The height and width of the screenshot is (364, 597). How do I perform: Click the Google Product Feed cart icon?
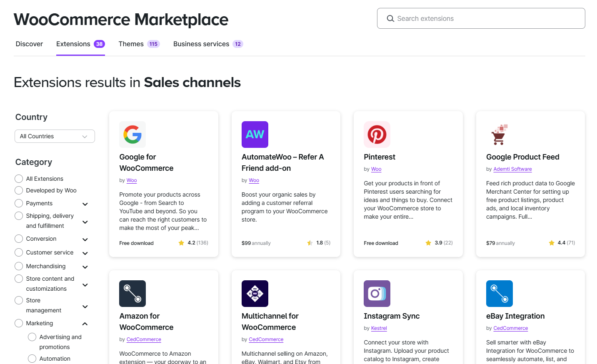tap(499, 135)
